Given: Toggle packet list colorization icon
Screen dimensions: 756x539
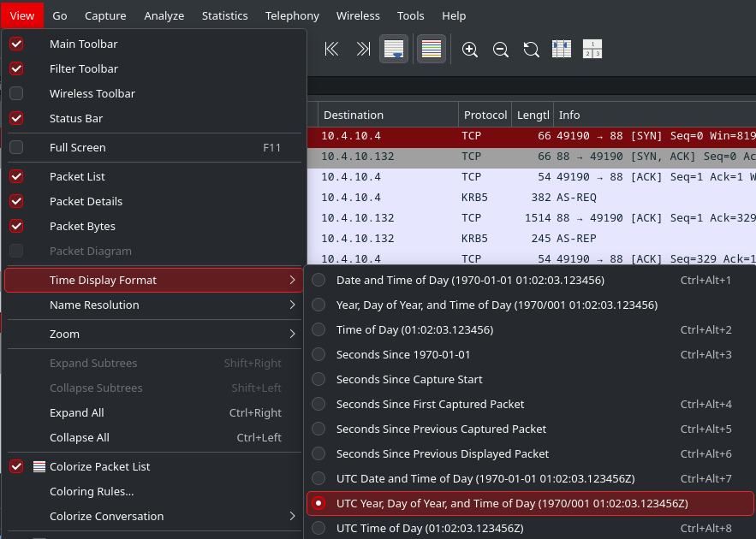Looking at the screenshot, I should (431, 49).
